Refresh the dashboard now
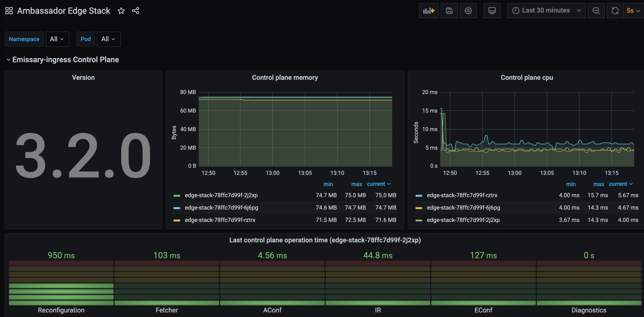 point(615,11)
